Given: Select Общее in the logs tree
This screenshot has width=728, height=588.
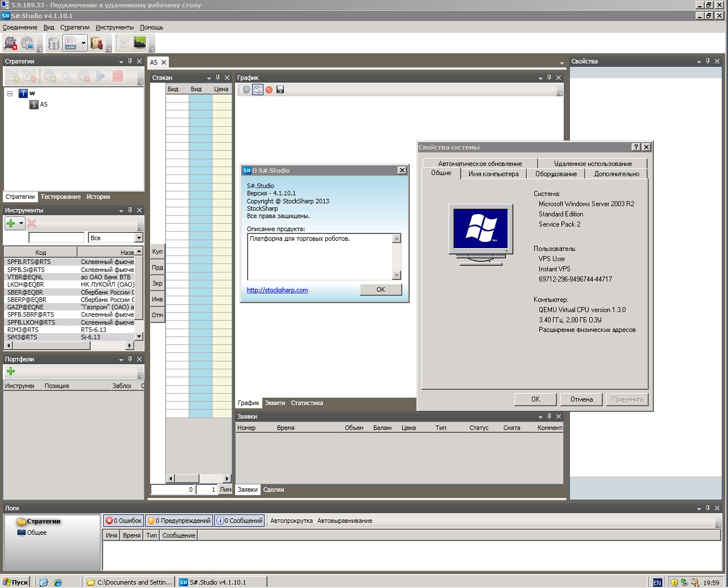Looking at the screenshot, I should tap(32, 533).
